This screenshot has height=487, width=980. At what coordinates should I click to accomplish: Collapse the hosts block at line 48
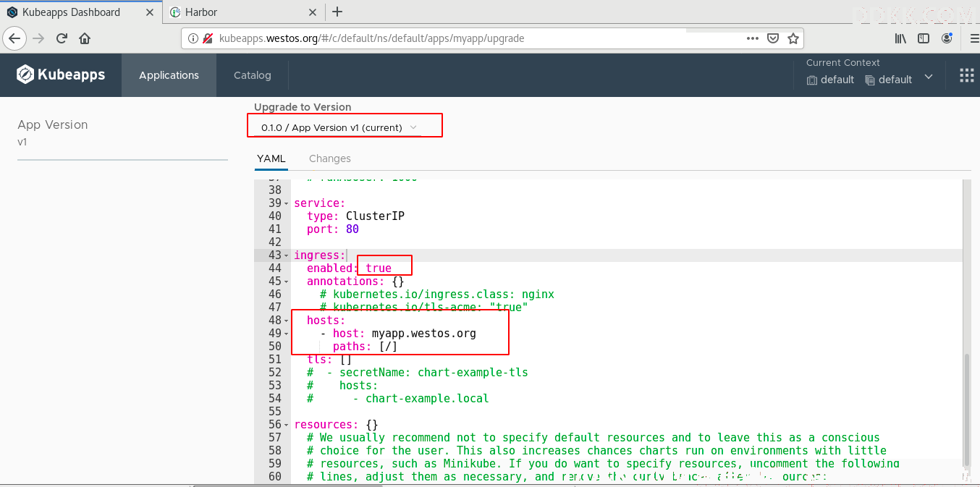[x=287, y=321]
